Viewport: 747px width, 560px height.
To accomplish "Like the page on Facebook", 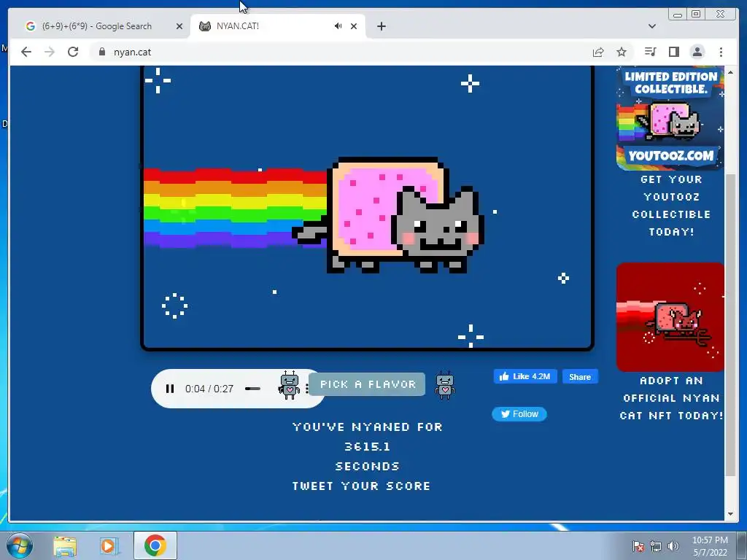I will click(525, 377).
